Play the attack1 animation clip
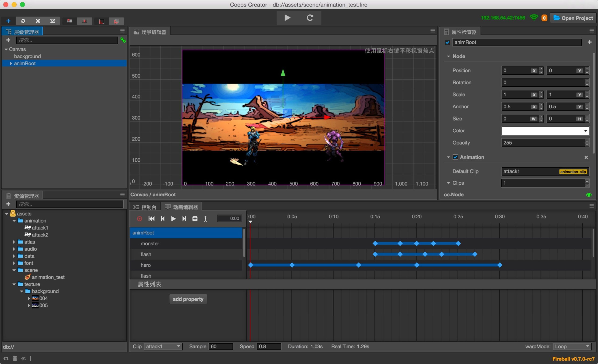598x364 pixels. pyautogui.click(x=173, y=219)
